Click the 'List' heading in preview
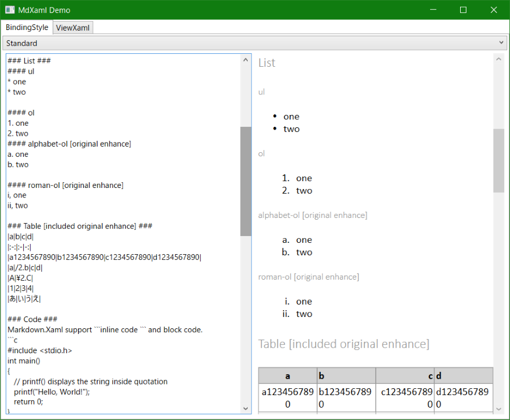510x420 pixels. 267,63
